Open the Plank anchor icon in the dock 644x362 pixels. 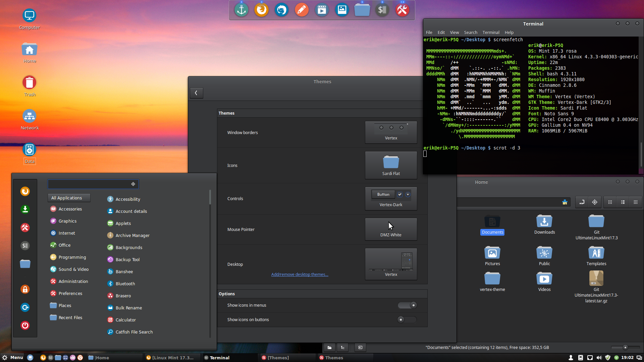pyautogui.click(x=241, y=10)
